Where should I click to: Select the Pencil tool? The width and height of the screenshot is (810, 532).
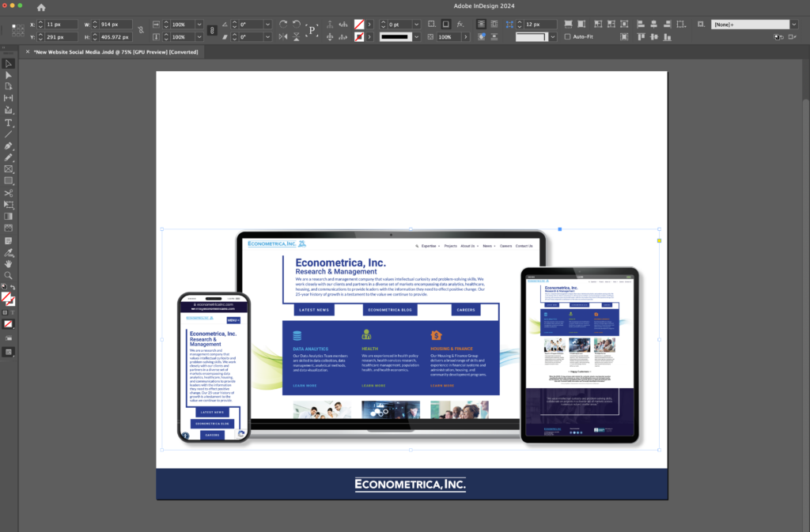(x=8, y=157)
